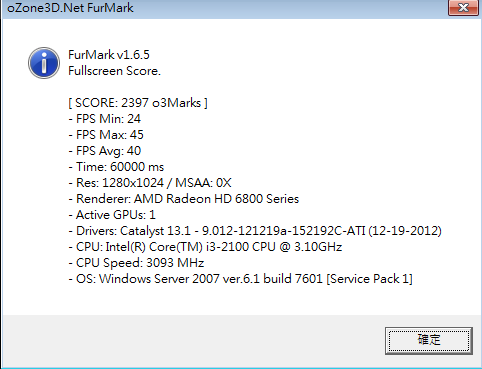
Task: Click the OS Windows Server build line
Action: click(241, 279)
